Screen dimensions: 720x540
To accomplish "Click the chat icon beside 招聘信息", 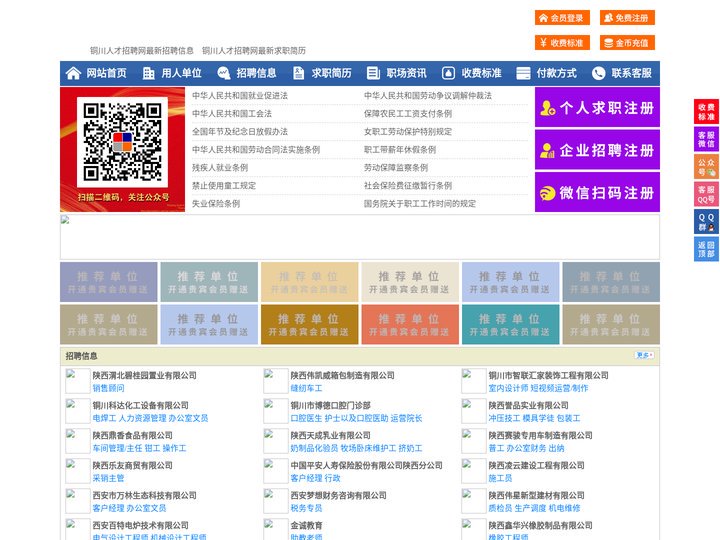I will pos(224,73).
